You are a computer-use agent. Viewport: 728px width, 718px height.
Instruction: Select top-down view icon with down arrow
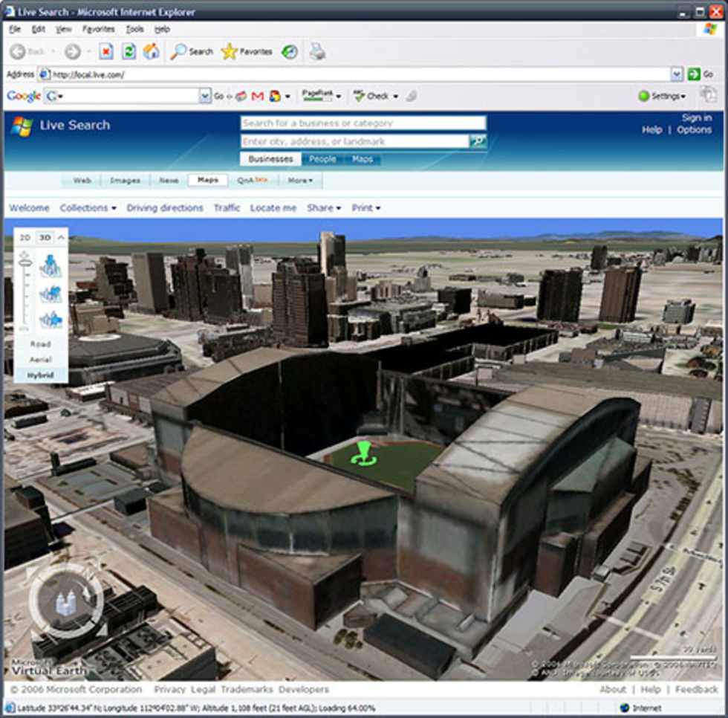pos(51,266)
